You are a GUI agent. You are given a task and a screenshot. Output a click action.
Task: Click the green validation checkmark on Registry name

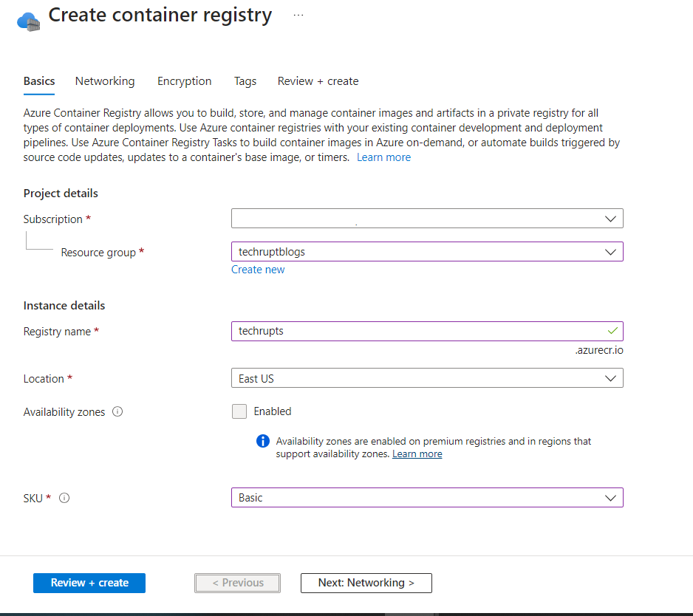tap(611, 331)
